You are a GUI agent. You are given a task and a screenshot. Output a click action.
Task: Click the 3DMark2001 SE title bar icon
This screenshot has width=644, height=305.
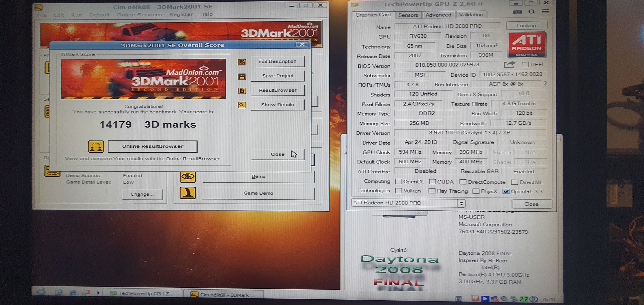[x=38, y=7]
